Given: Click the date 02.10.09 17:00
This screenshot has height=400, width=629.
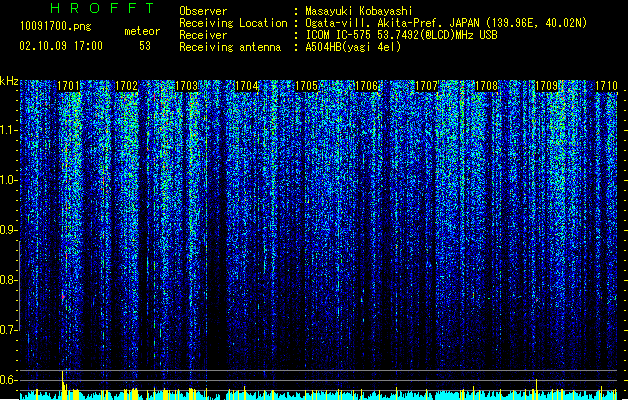Looking at the screenshot, I should (x=61, y=46).
